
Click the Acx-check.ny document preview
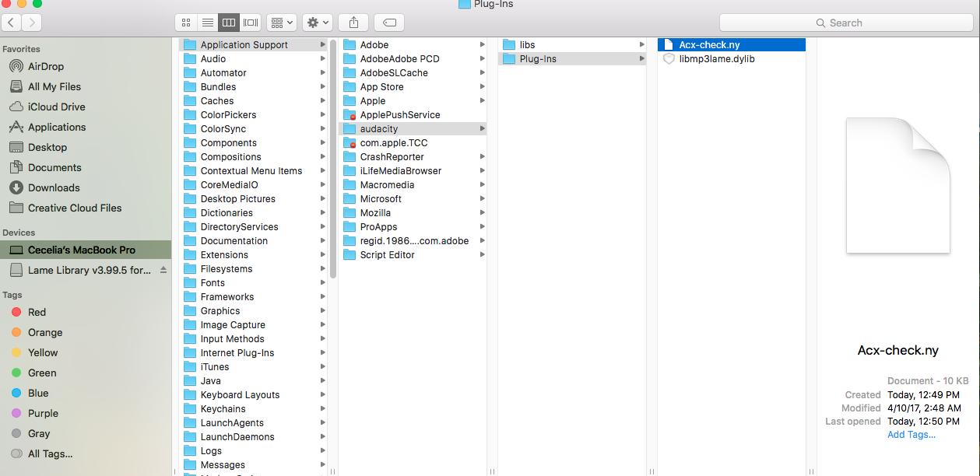898,185
